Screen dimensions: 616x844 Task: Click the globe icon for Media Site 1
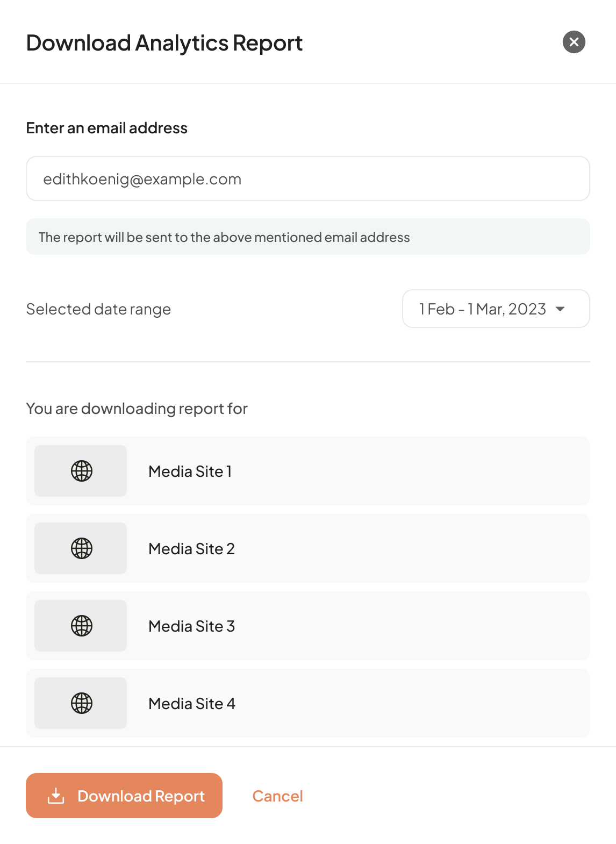82,471
